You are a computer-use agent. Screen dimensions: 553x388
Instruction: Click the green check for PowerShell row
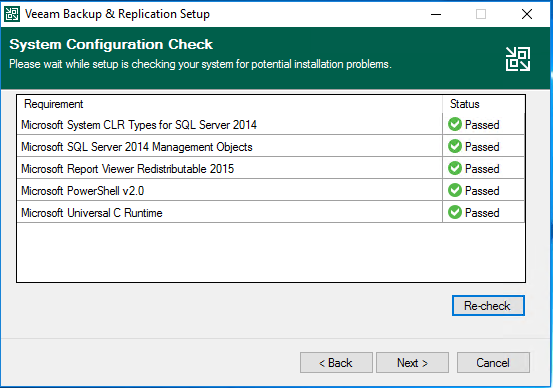pyautogui.click(x=455, y=190)
